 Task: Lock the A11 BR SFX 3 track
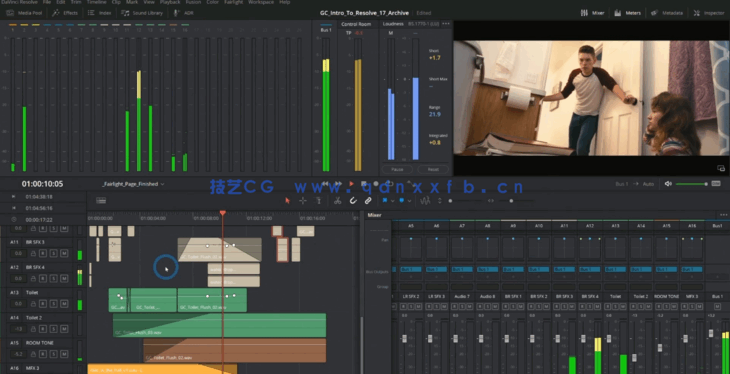[x=33, y=253]
